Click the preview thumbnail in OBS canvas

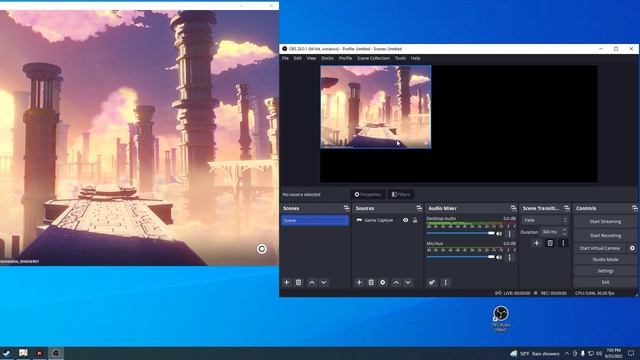(x=376, y=107)
